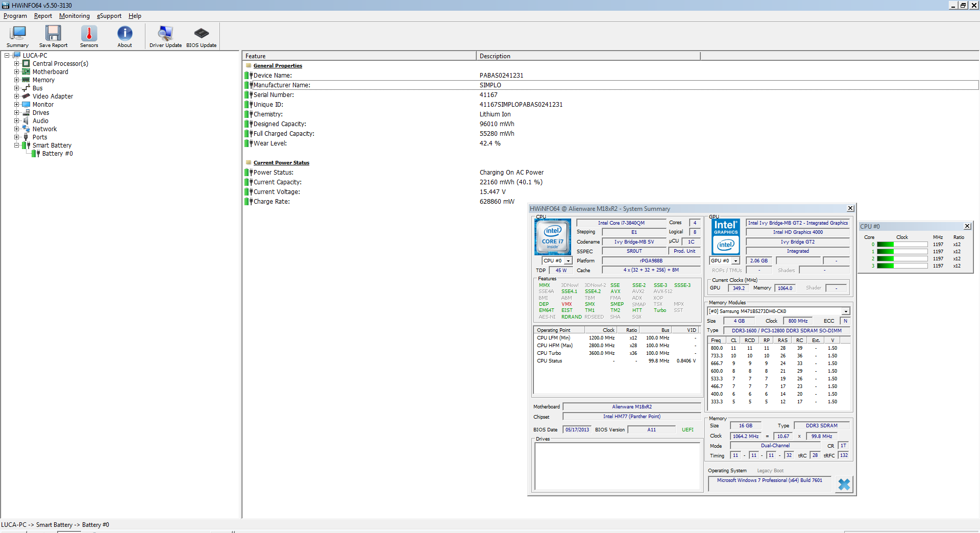The height and width of the screenshot is (533, 980).
Task: Click Power Status row
Action: tap(611, 173)
